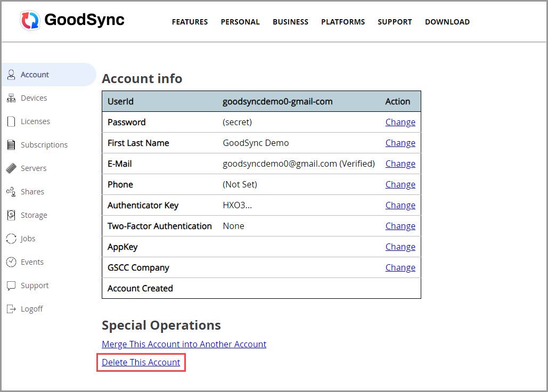Click Change link for Authenticator Key

(x=400, y=206)
